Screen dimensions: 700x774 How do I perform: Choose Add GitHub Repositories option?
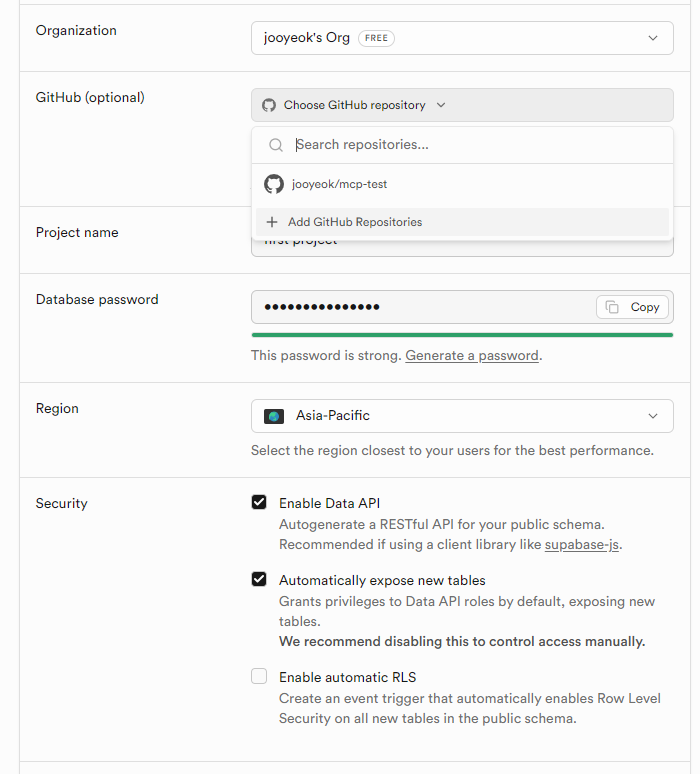(462, 222)
